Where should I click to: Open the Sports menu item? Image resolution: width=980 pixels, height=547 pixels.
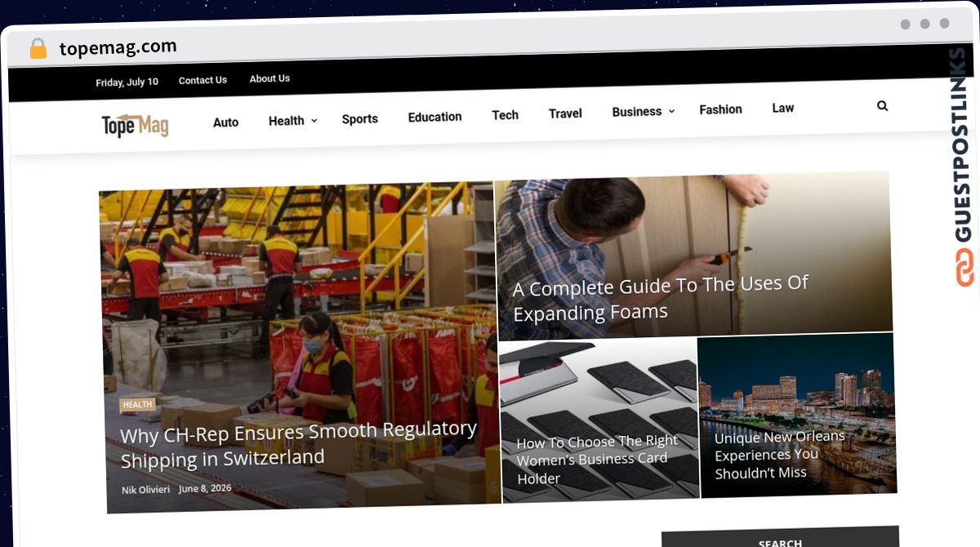359,118
